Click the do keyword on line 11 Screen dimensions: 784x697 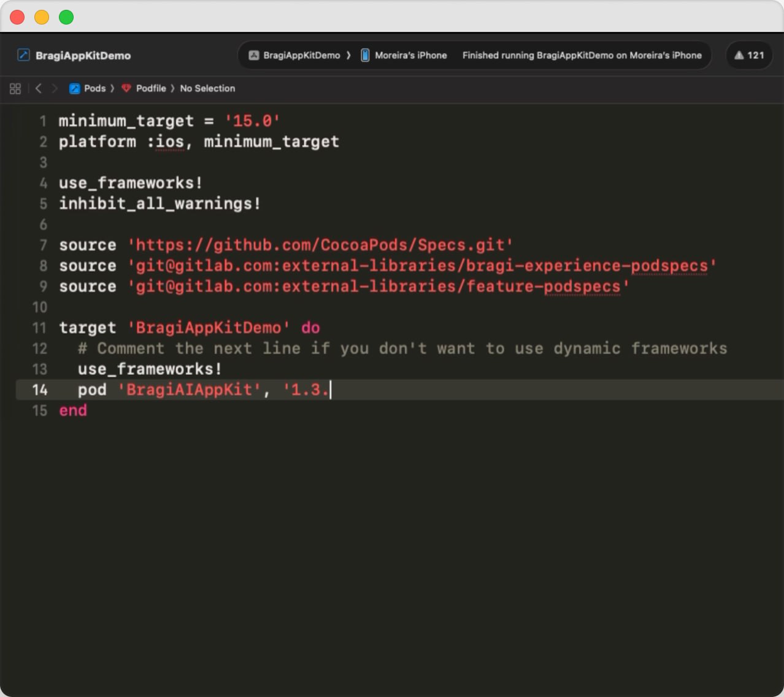(310, 328)
